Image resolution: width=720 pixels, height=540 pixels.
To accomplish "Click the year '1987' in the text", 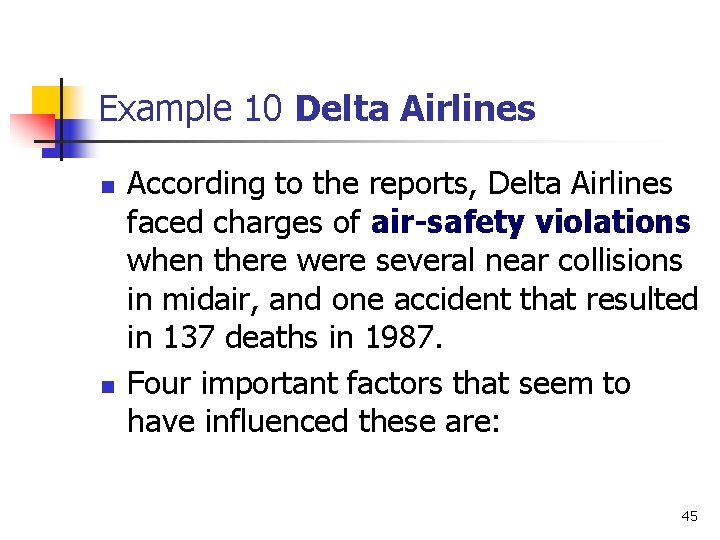I will (400, 337).
